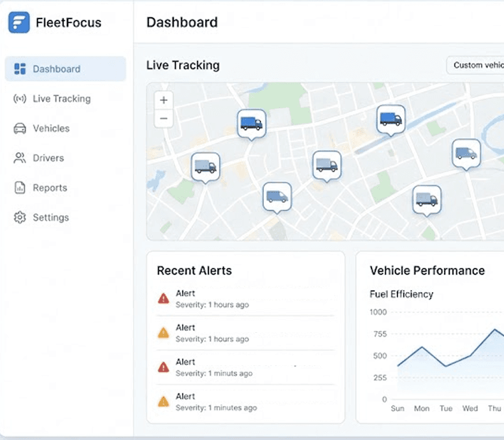Click the FleetFocus logo icon
504x440 pixels.
click(x=19, y=22)
